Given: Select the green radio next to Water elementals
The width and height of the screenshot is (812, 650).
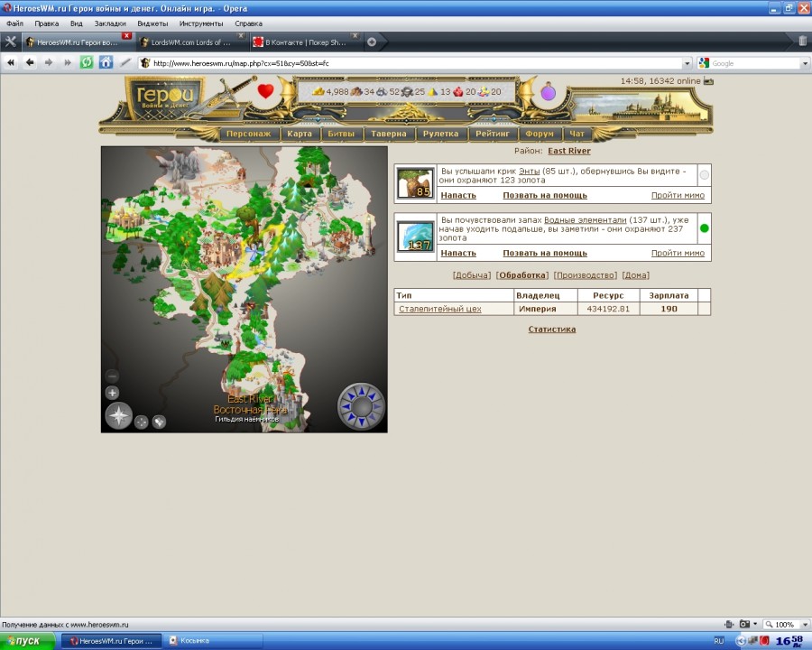Looking at the screenshot, I should point(705,228).
